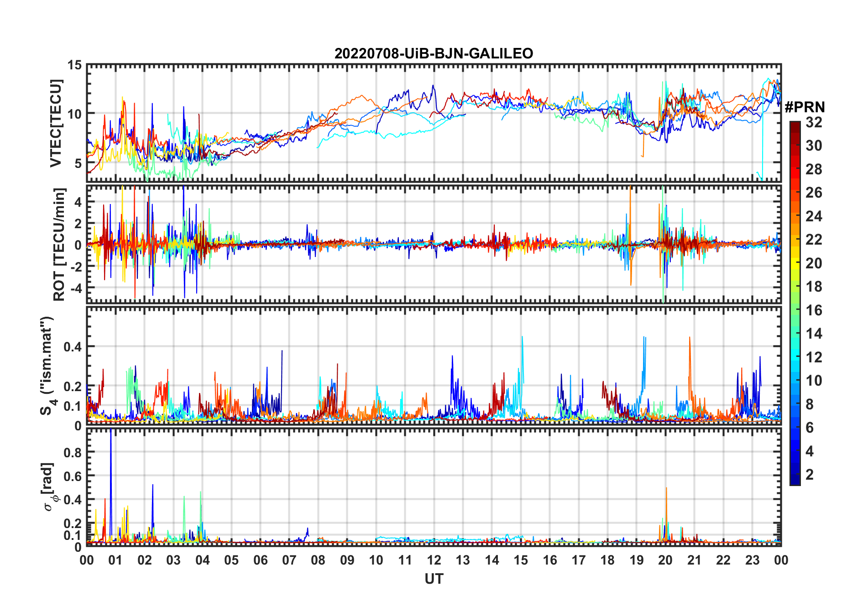Click inside the sigma-phi plot panel

tap(434, 487)
